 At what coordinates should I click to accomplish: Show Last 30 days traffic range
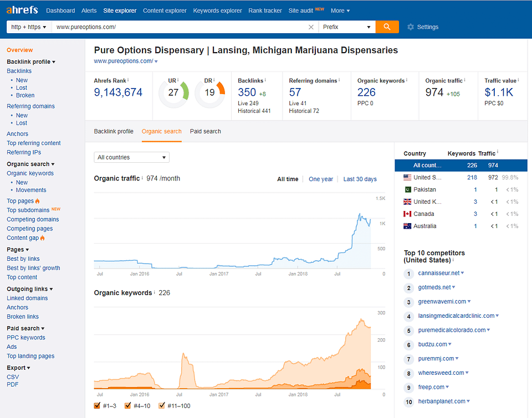360,179
